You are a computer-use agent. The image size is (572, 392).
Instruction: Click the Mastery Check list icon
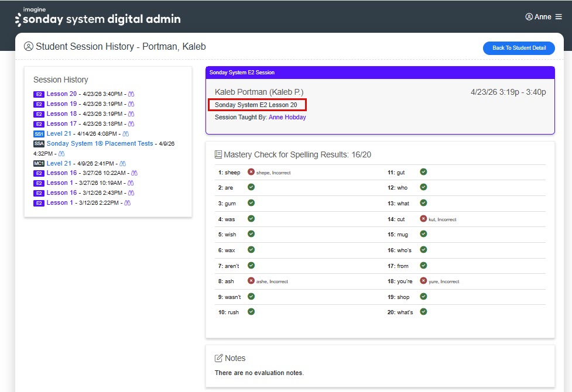(218, 154)
